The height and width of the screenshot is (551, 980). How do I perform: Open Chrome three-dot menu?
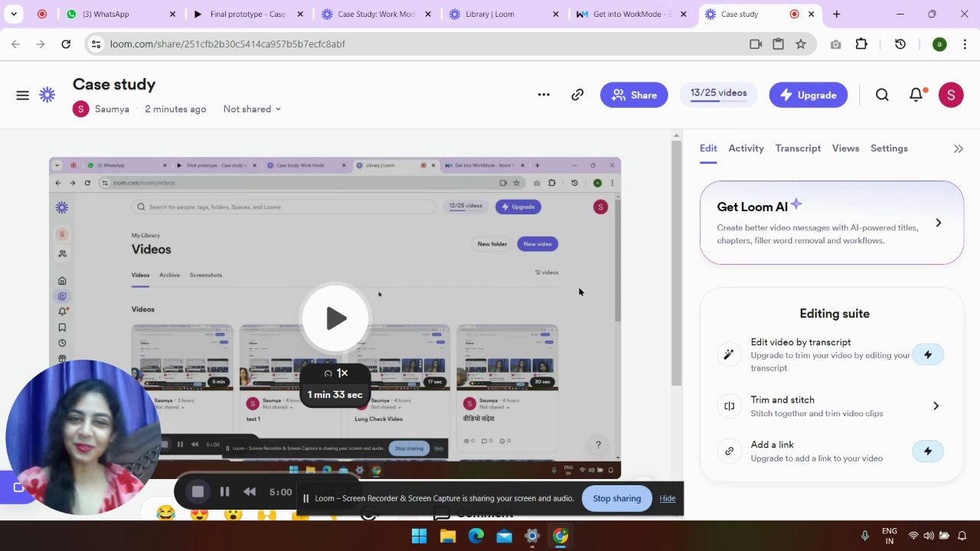[965, 44]
